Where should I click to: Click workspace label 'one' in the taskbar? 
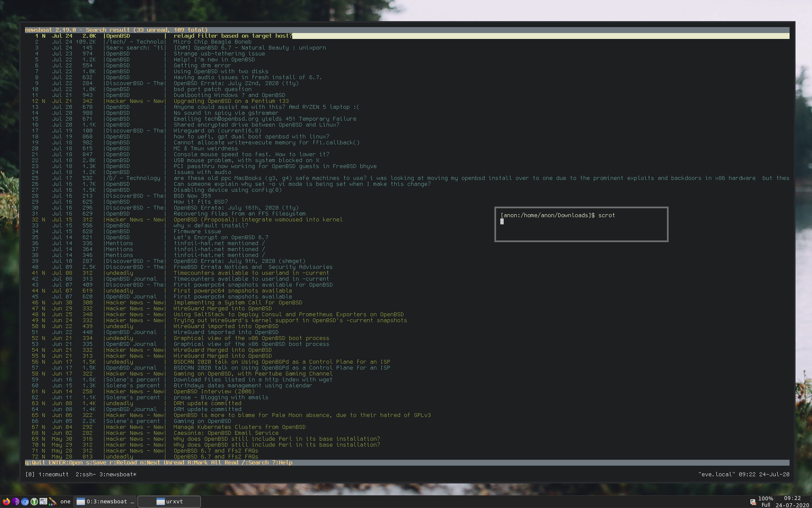point(66,502)
